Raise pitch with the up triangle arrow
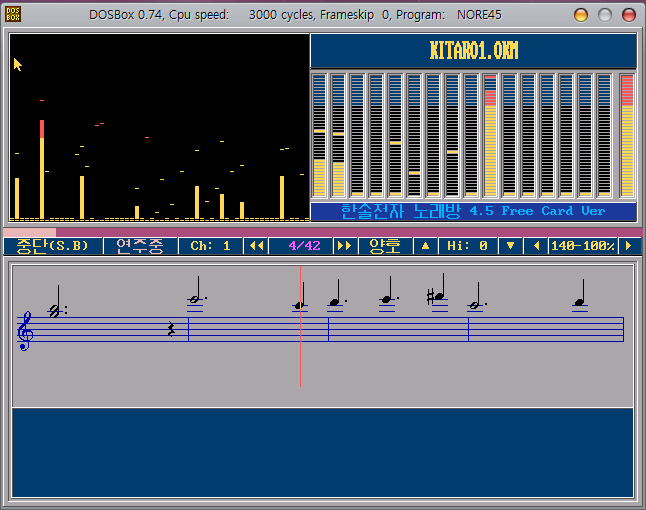 coord(426,246)
